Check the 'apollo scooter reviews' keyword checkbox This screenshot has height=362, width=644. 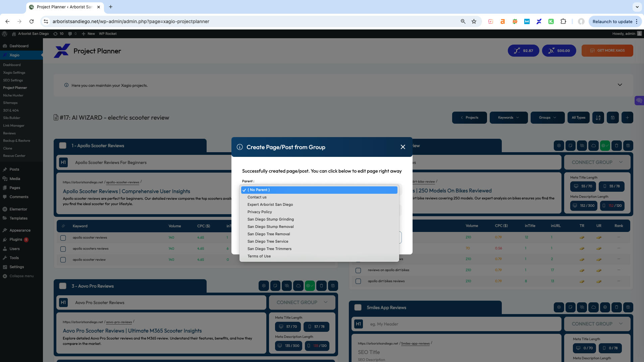[63, 238]
